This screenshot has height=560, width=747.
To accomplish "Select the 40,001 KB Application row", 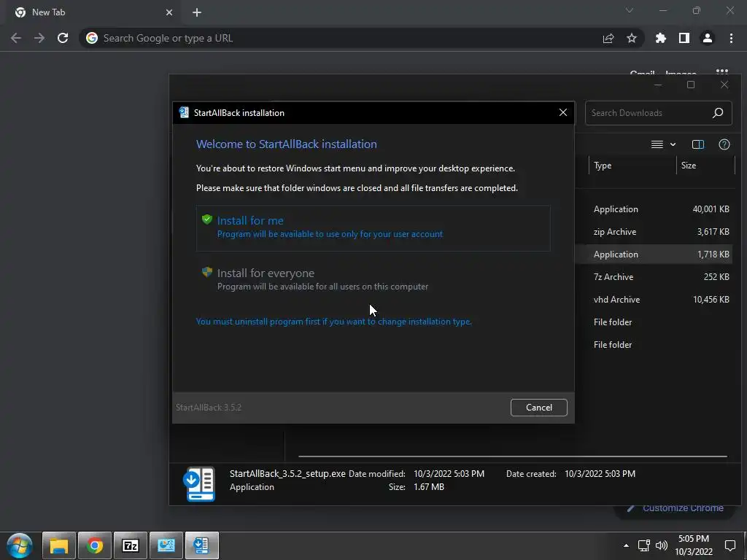I will [654, 209].
